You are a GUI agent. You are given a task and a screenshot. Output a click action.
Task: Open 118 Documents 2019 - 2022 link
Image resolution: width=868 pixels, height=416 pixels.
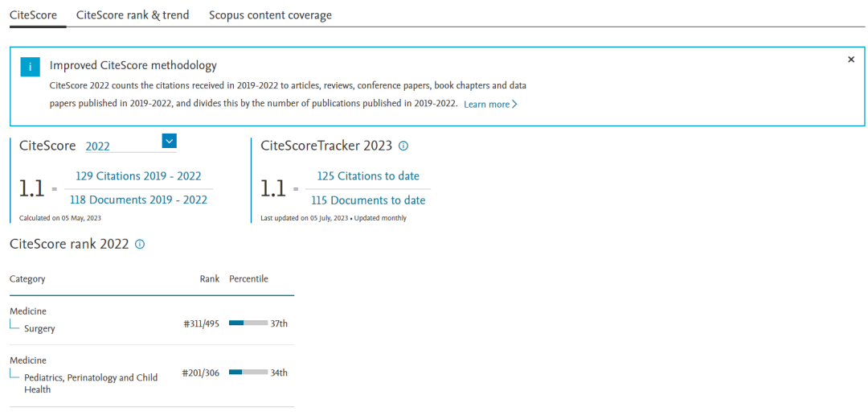click(x=138, y=200)
